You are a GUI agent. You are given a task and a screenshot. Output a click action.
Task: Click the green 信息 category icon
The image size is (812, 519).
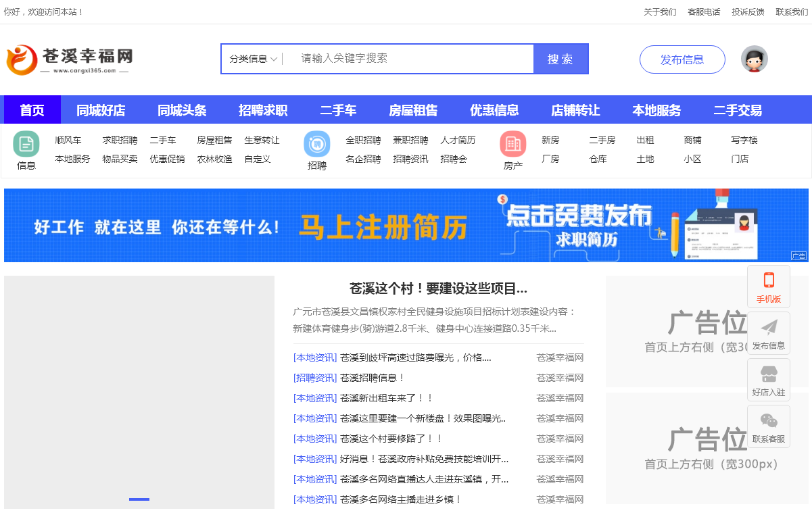pyautogui.click(x=26, y=144)
